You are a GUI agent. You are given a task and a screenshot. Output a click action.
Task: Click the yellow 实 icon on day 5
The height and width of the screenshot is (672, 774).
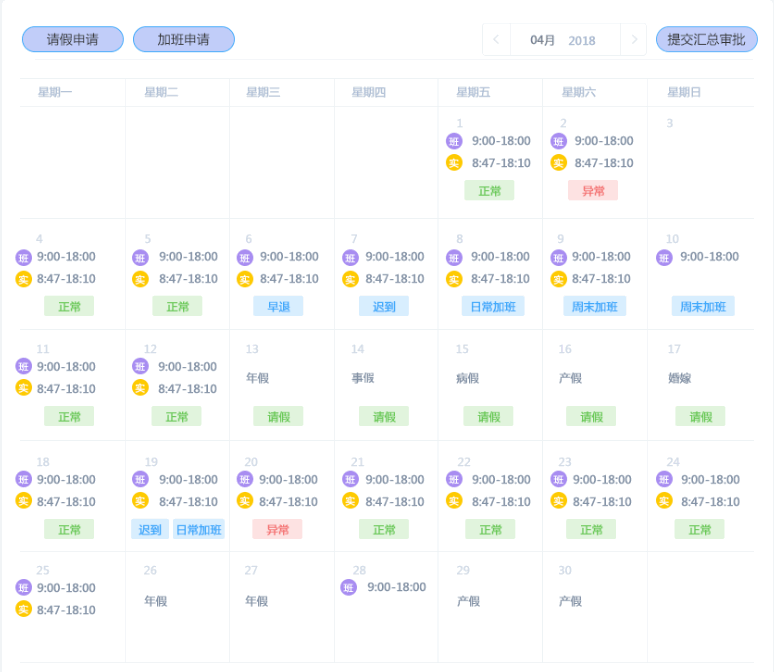pos(140,279)
